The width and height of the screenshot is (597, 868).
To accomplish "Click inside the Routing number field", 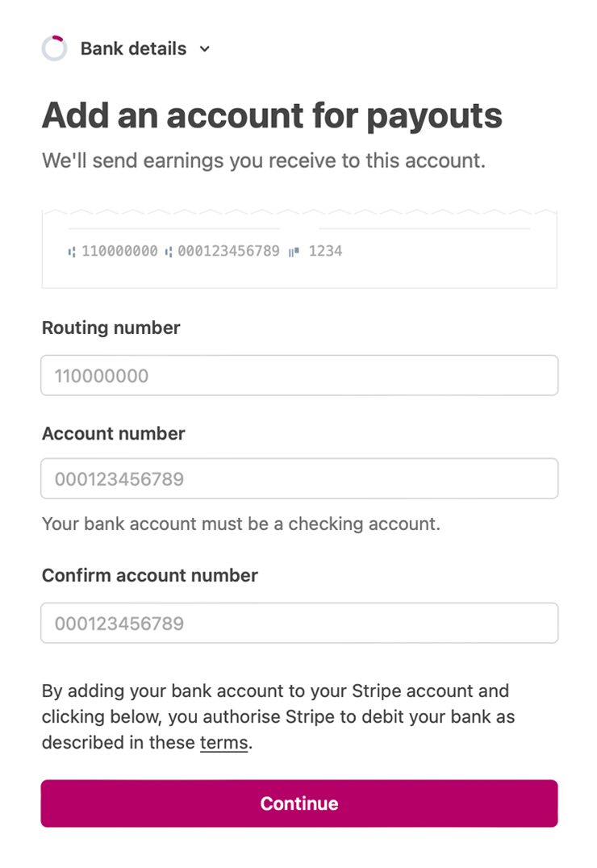I will click(x=298, y=375).
